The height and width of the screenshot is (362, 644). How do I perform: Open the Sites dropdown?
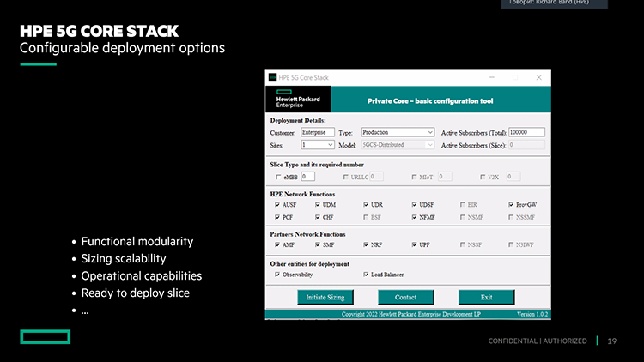click(x=318, y=145)
